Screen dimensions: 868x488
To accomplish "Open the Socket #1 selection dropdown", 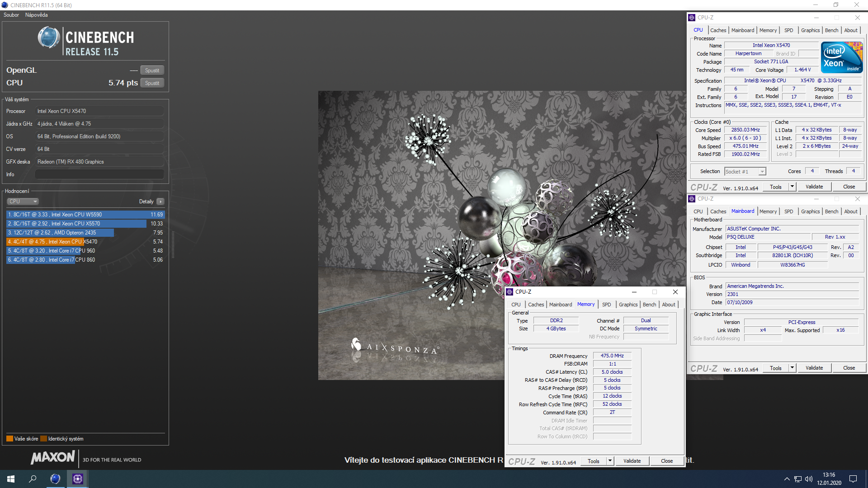I will pos(745,172).
